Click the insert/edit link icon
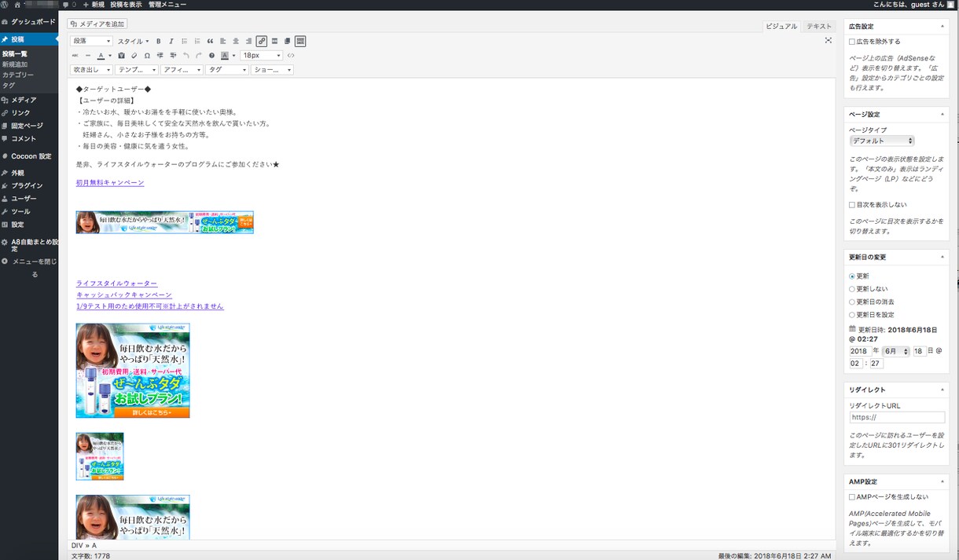 (x=262, y=41)
